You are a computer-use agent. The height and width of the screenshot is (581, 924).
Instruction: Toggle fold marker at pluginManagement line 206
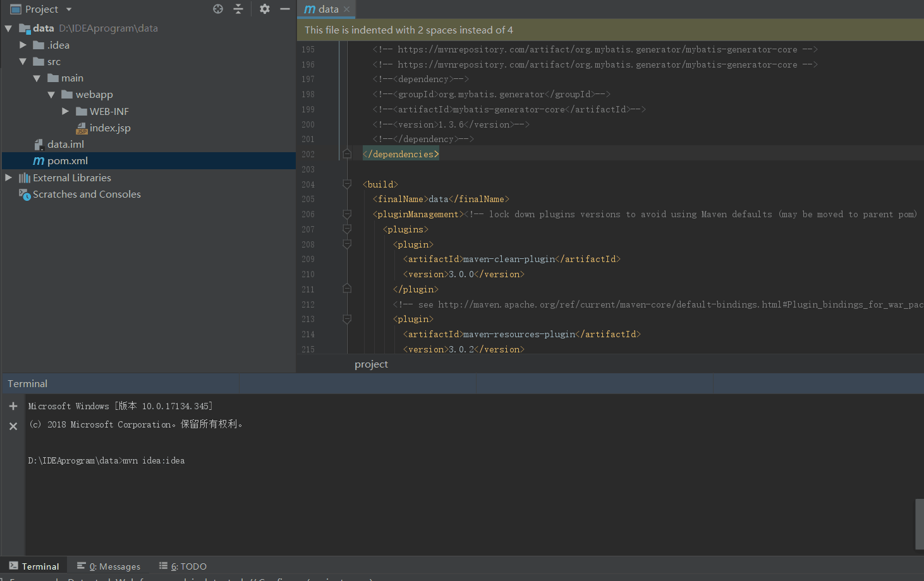[347, 214]
